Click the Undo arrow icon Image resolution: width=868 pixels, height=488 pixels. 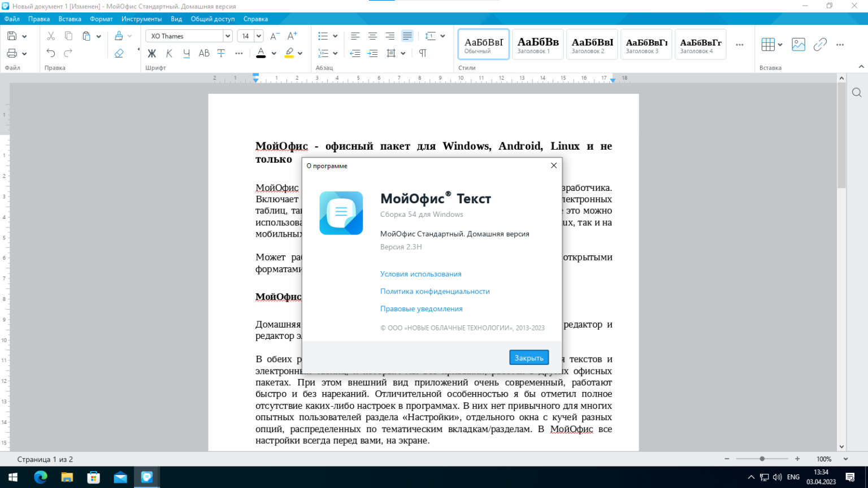[x=51, y=53]
